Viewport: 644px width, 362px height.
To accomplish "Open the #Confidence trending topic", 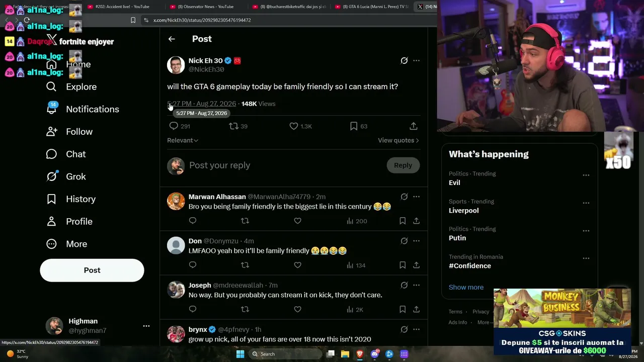I will pyautogui.click(x=470, y=265).
